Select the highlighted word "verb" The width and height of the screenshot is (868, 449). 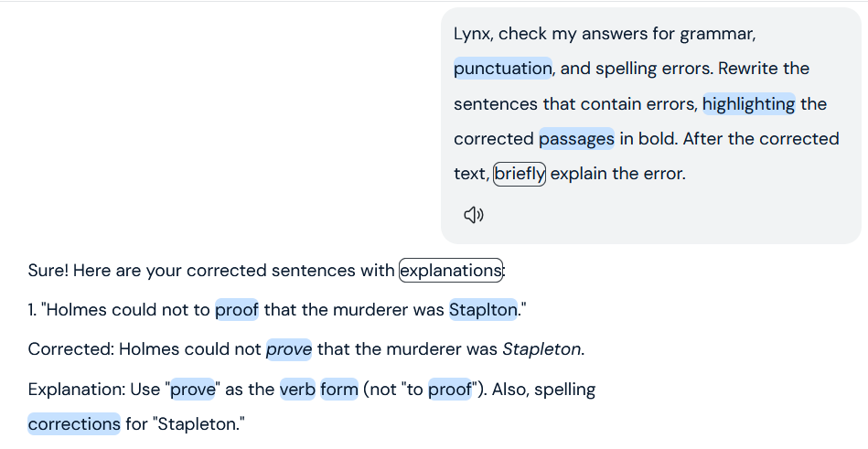(297, 390)
